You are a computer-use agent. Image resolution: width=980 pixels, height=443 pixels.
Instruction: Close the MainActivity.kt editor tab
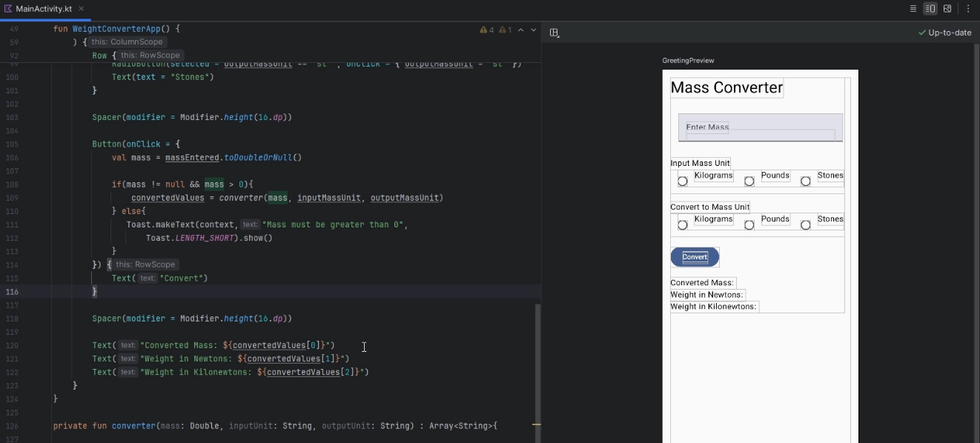click(82, 9)
